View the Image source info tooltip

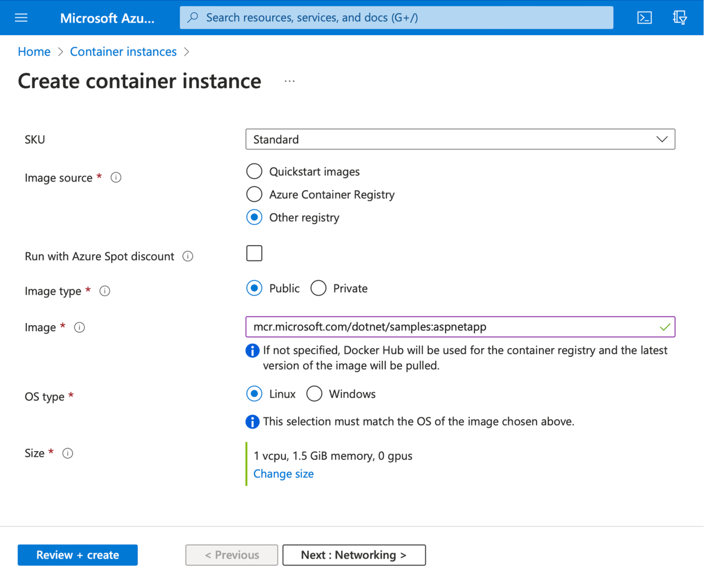tap(116, 177)
